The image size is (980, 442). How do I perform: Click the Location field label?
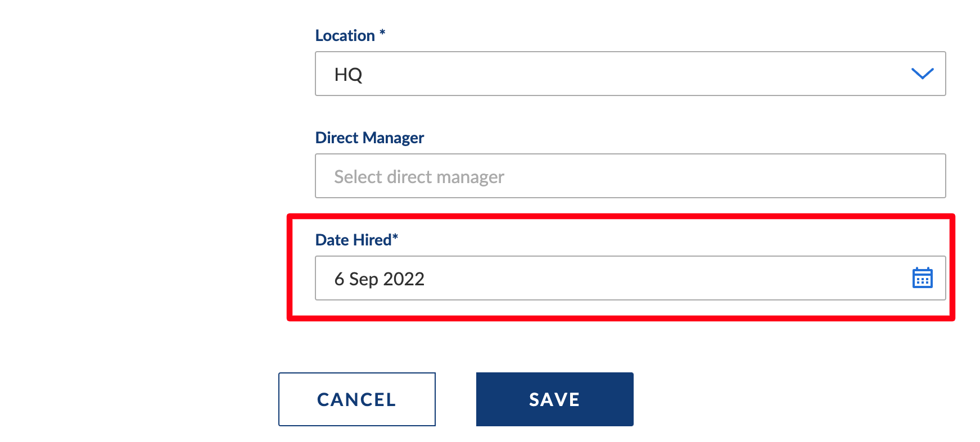(345, 35)
